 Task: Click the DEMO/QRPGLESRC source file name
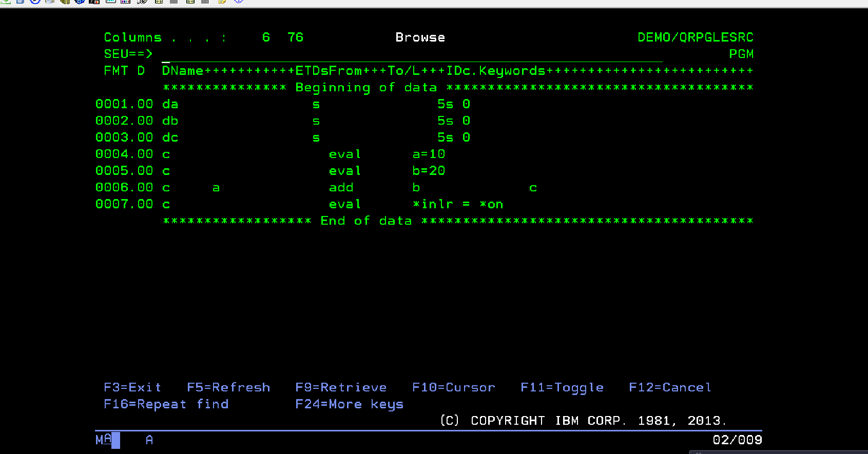tap(695, 37)
